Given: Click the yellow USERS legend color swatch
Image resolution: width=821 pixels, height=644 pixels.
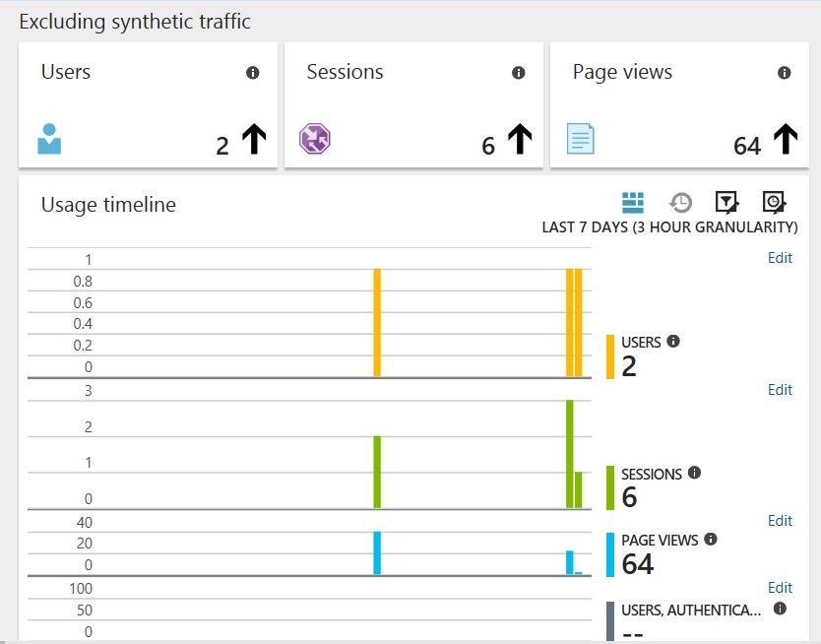Looking at the screenshot, I should tap(610, 356).
